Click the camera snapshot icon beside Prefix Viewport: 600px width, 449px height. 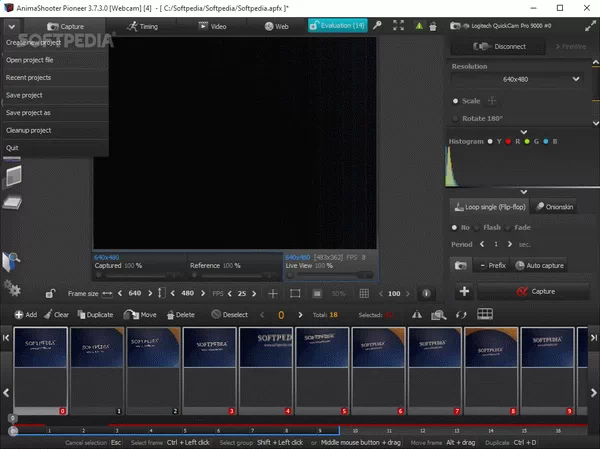pos(462,266)
